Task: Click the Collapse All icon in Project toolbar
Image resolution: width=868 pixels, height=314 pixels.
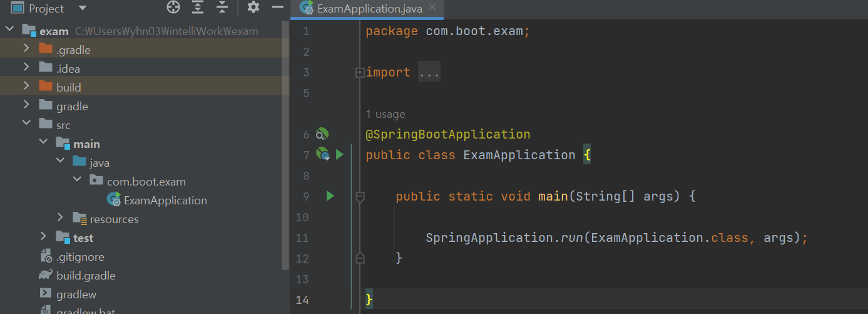Action: (222, 8)
